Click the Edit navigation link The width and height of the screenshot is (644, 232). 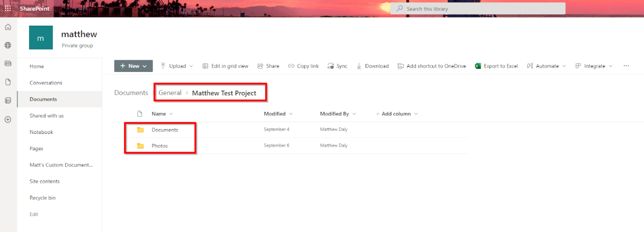pyautogui.click(x=34, y=215)
